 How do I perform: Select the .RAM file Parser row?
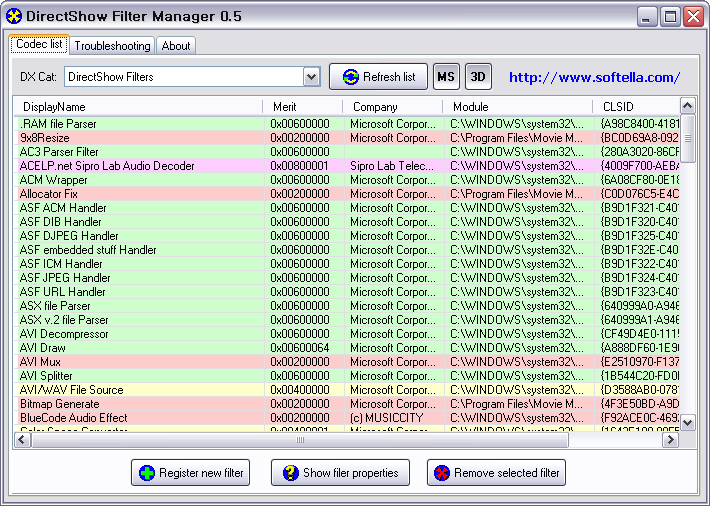click(347, 124)
